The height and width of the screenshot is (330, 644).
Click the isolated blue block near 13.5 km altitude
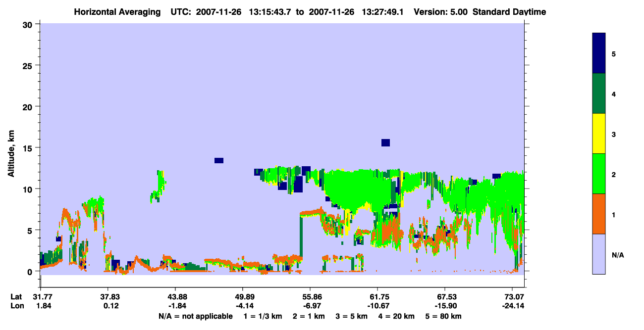(x=219, y=160)
